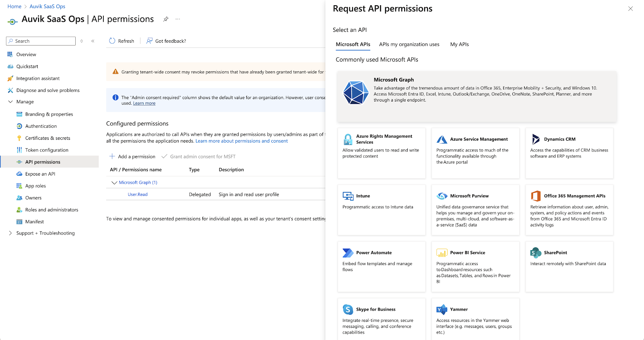Click the Certificates & secrets key icon
The height and width of the screenshot is (340, 644).
click(19, 138)
